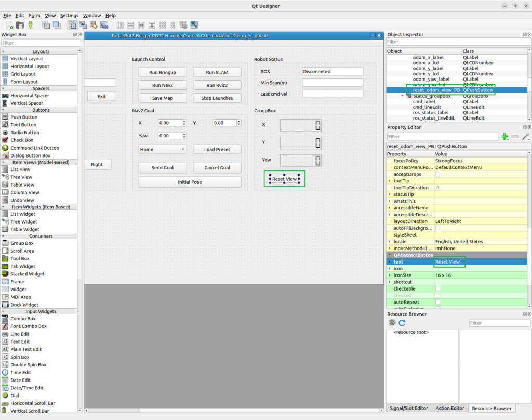This screenshot has width=532, height=420.
Task: Click the Reset View text value cell
Action: (x=481, y=262)
